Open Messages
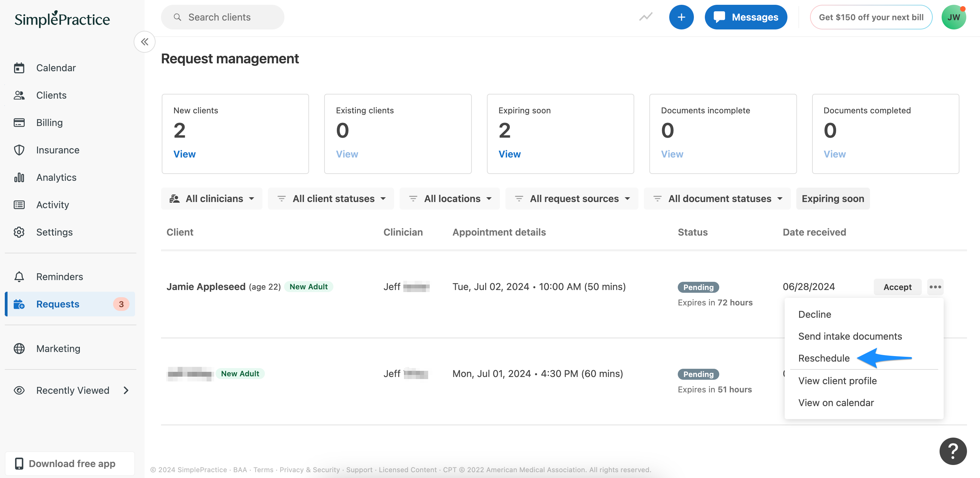Screen dimensions: 980x478 pos(746,17)
